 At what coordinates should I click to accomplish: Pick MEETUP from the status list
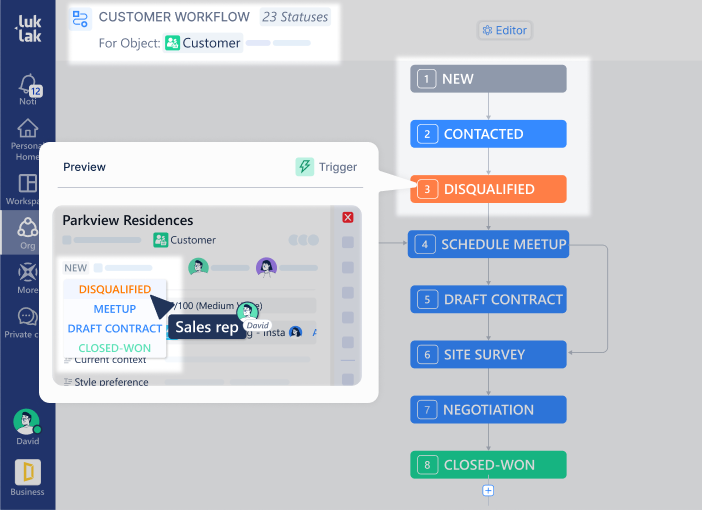point(114,309)
